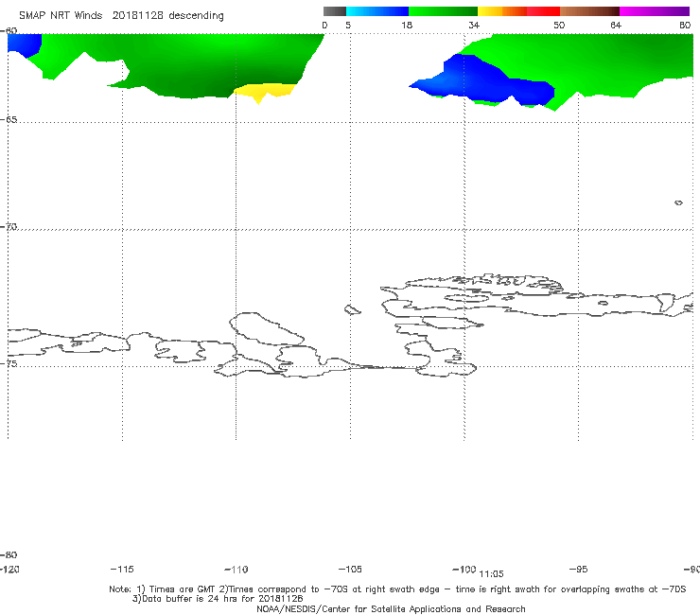The image size is (700, 615).
Task: Click the longitude label '-110'
Action: pos(236,570)
